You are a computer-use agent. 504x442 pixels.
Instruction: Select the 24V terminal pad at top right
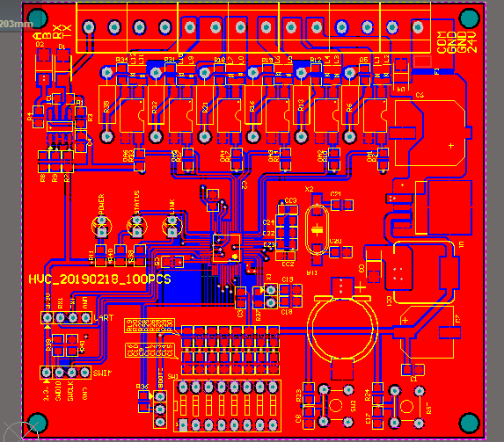(x=418, y=27)
